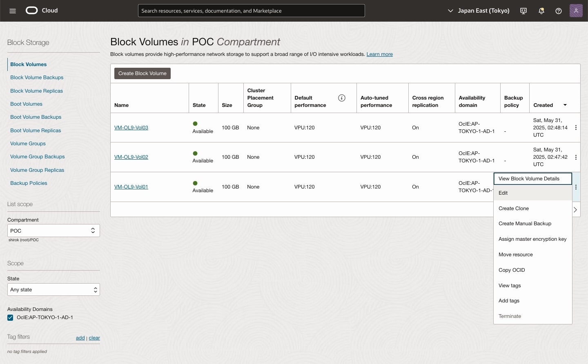This screenshot has height=364, width=588.
Task: Click the Available status of VM-OL9-Vol01
Action: pyautogui.click(x=203, y=191)
